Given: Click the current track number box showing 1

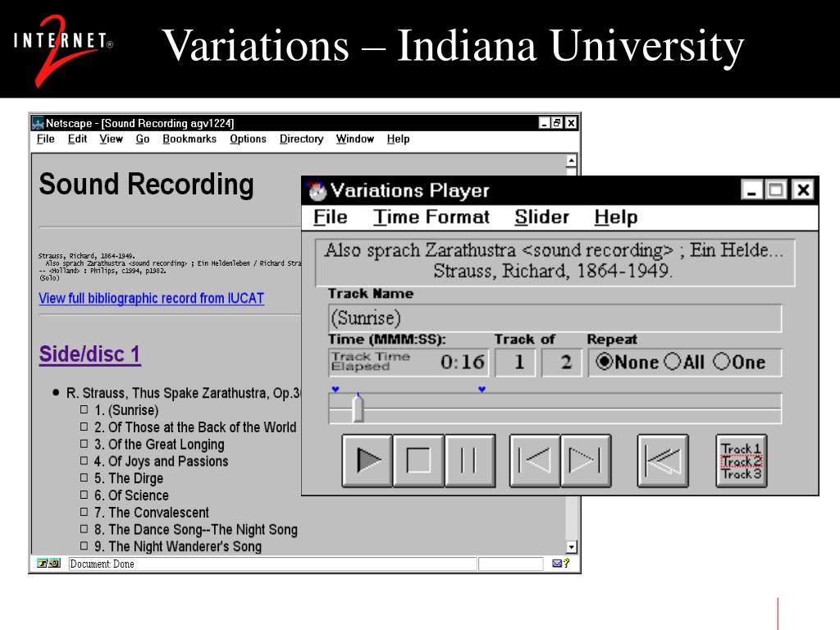Looking at the screenshot, I should click(515, 363).
